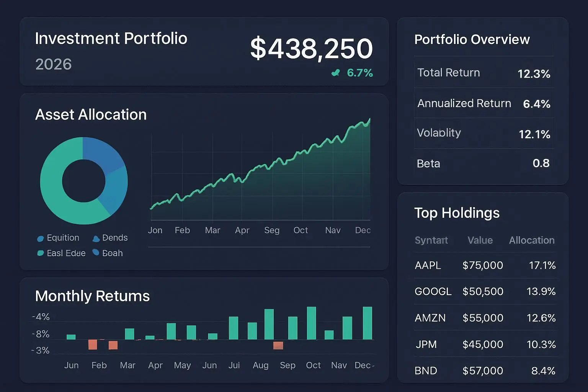The height and width of the screenshot is (392, 588).
Task: Click the BND ticker symbol
Action: point(426,371)
